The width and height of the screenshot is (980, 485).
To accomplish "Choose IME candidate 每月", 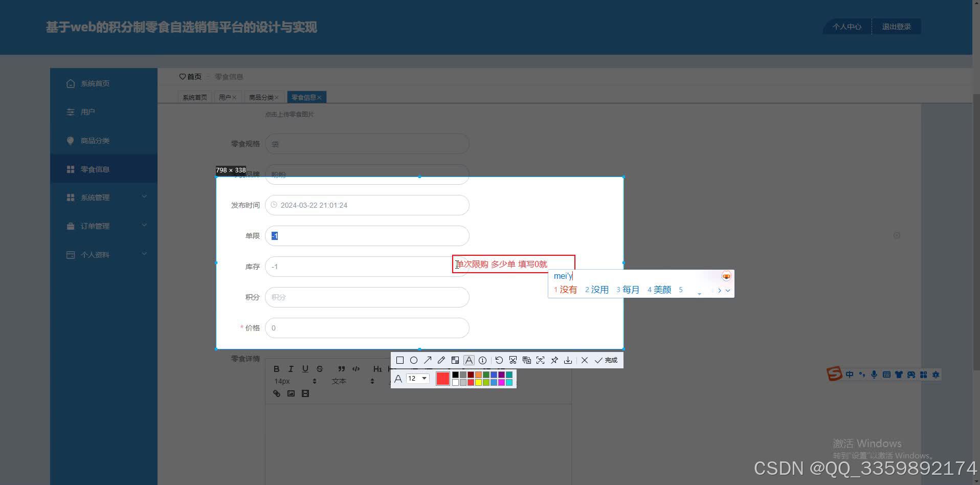I will point(628,290).
